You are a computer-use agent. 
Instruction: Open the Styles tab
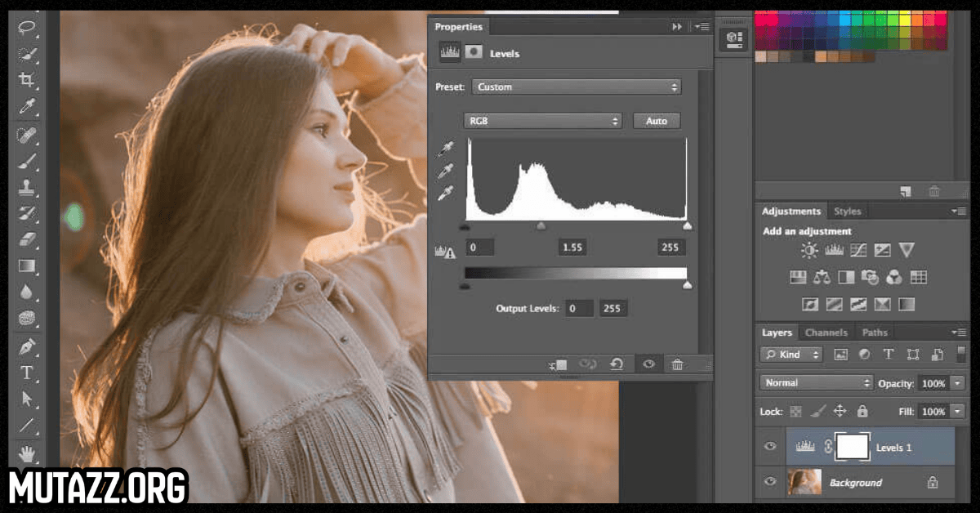click(847, 211)
